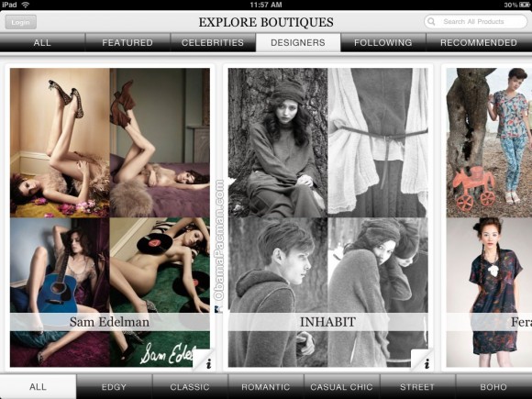Open the RECOMMENDED tab
Image resolution: width=532 pixels, height=399 pixels.
[x=479, y=42]
